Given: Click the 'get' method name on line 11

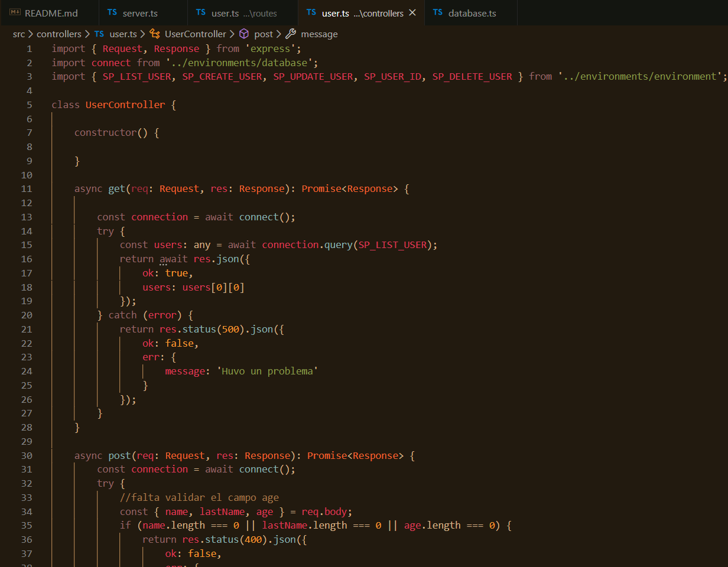Looking at the screenshot, I should coord(117,189).
